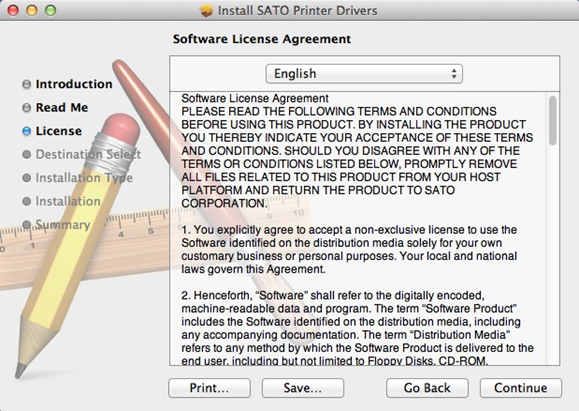Click the Save... button
This screenshot has width=579, height=411.
(x=303, y=388)
